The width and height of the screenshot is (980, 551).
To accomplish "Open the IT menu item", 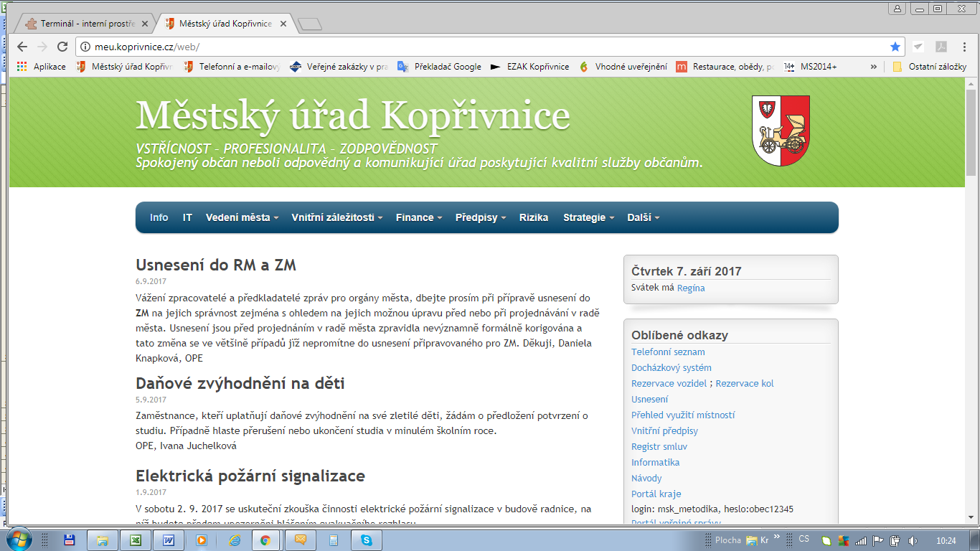I will (x=187, y=217).
